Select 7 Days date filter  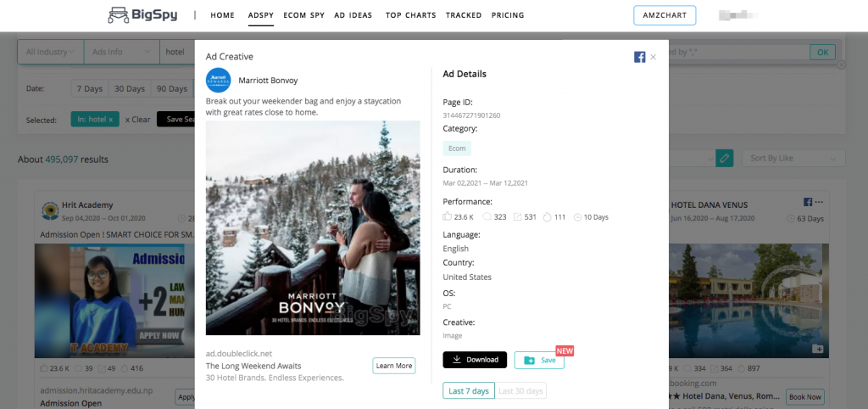pos(90,88)
